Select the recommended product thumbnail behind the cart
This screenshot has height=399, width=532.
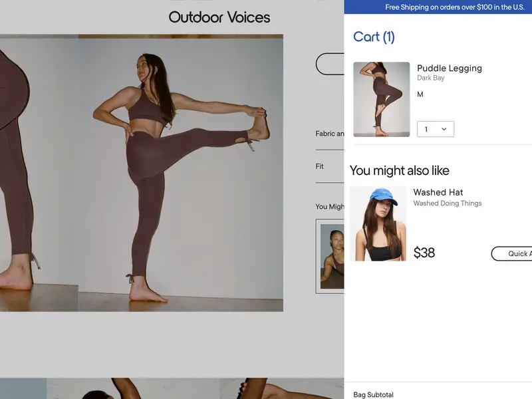(331, 256)
